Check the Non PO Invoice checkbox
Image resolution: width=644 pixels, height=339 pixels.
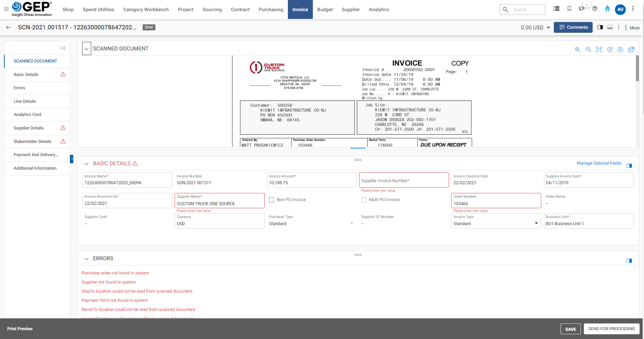click(x=271, y=200)
